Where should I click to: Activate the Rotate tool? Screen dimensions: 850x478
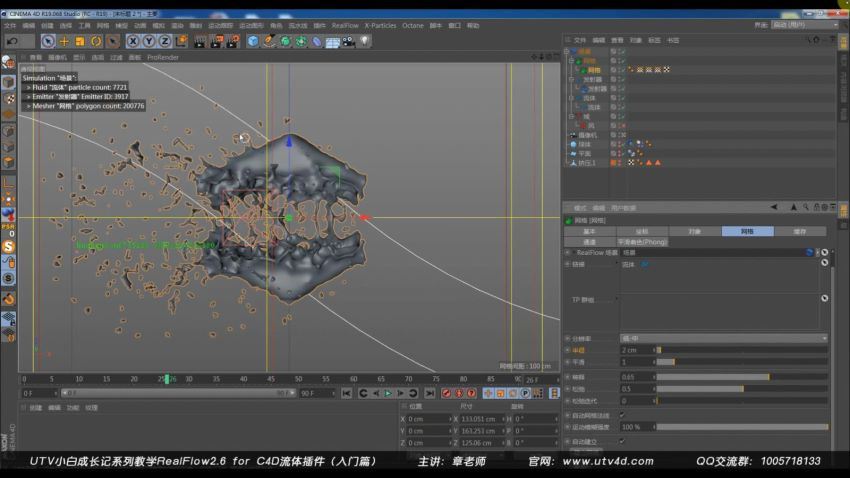coord(96,41)
